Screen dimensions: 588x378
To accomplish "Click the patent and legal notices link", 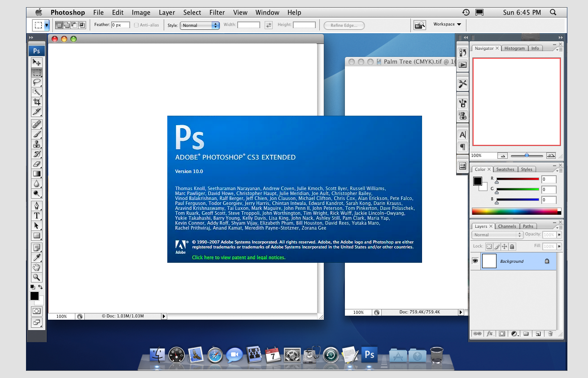I will click(x=239, y=257).
